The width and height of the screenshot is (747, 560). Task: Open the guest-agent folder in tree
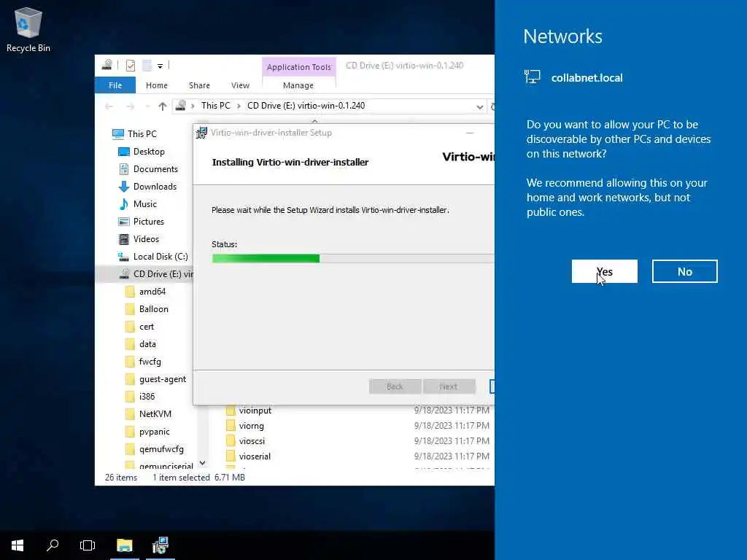tap(163, 379)
